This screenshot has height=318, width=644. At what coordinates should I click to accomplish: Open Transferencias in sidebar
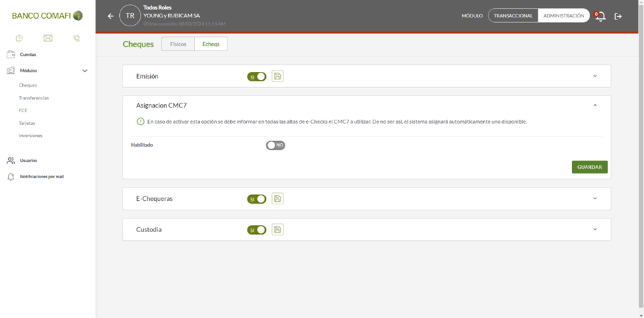(34, 98)
